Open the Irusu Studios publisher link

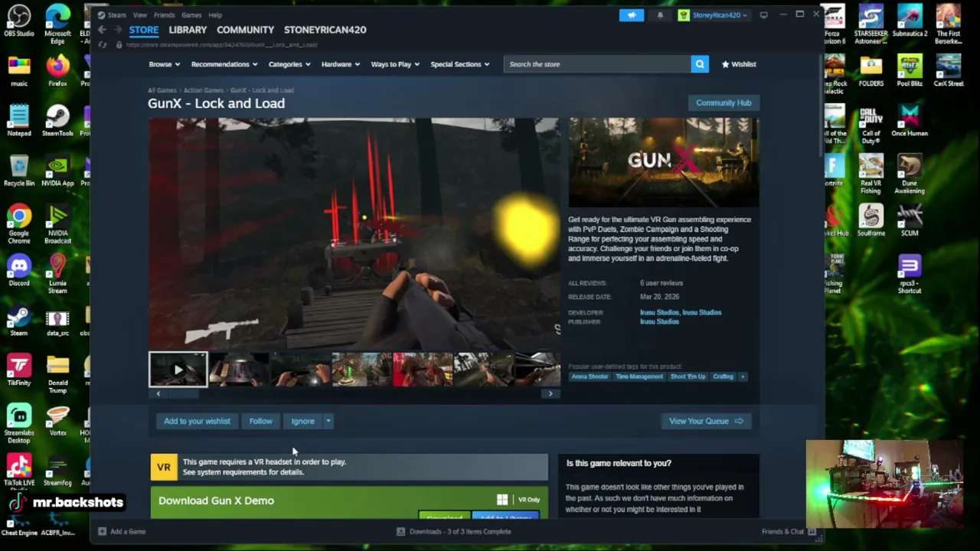pos(659,322)
